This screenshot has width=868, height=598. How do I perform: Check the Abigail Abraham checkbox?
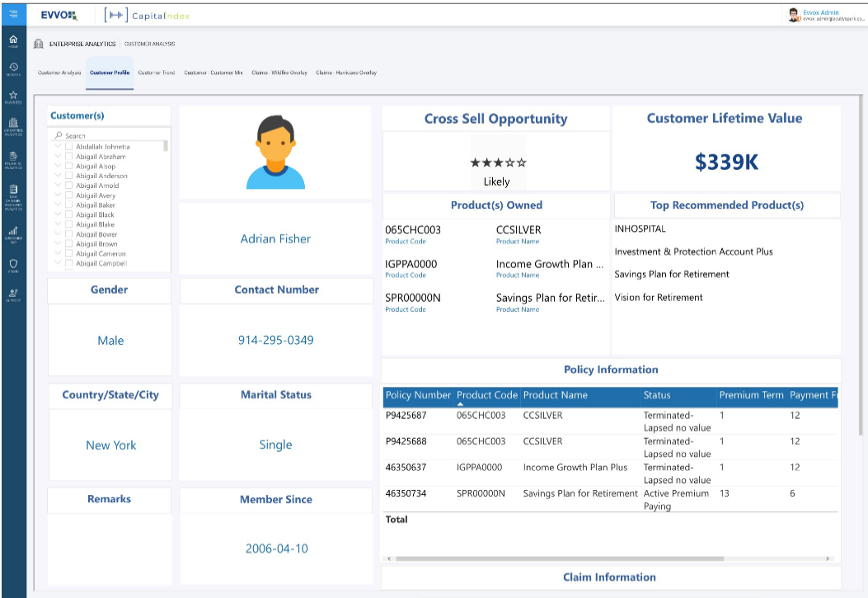69,157
